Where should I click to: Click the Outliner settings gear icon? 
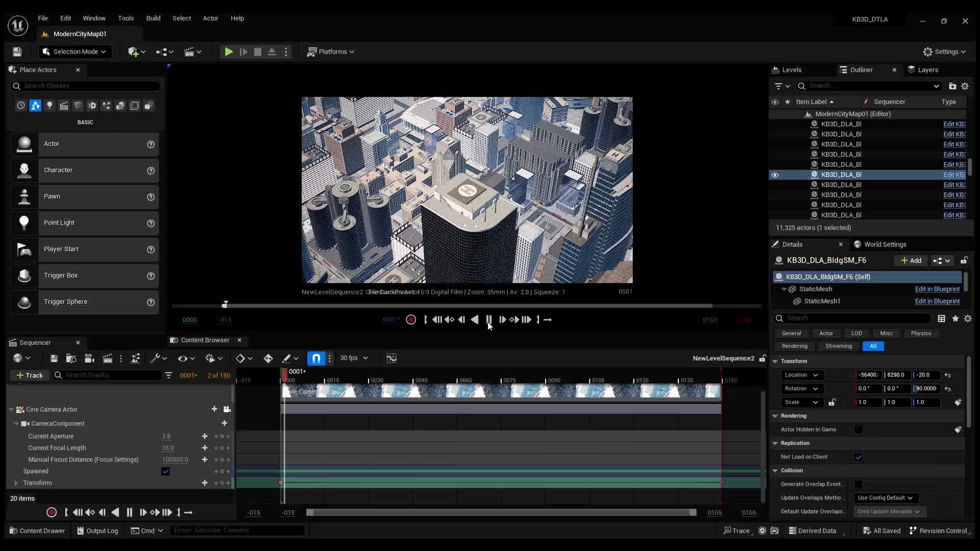click(965, 86)
